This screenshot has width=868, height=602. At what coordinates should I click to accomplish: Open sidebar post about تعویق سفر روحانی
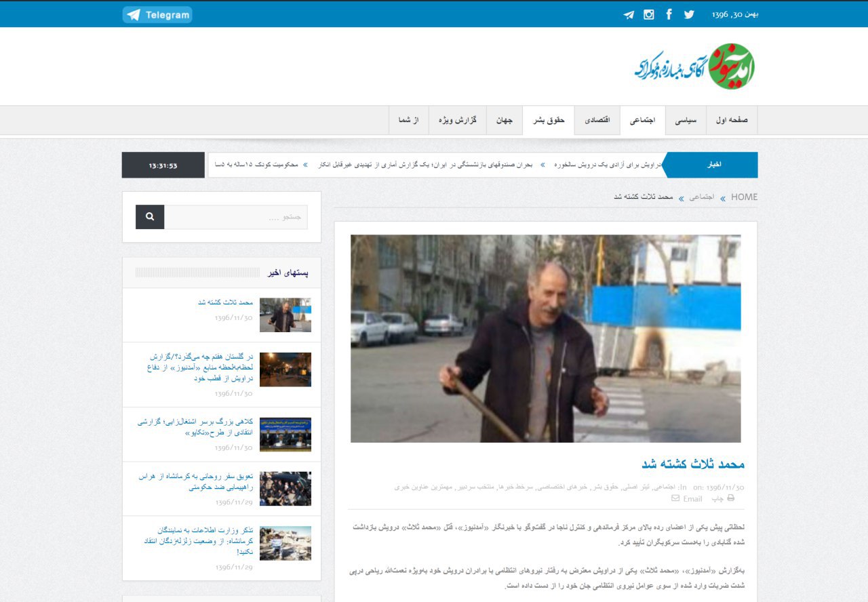tap(195, 482)
